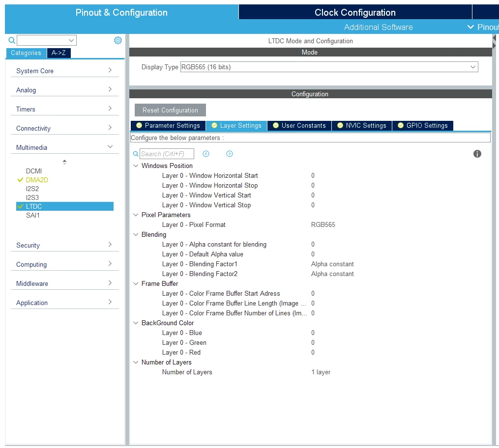The height and width of the screenshot is (448, 499).
Task: Click the LTDC green checkmark icon
Action: 20,206
